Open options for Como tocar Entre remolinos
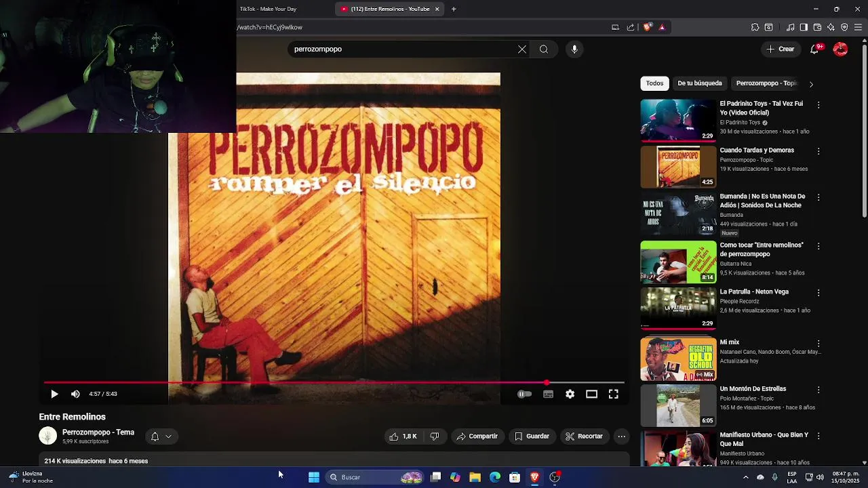 pyautogui.click(x=818, y=246)
